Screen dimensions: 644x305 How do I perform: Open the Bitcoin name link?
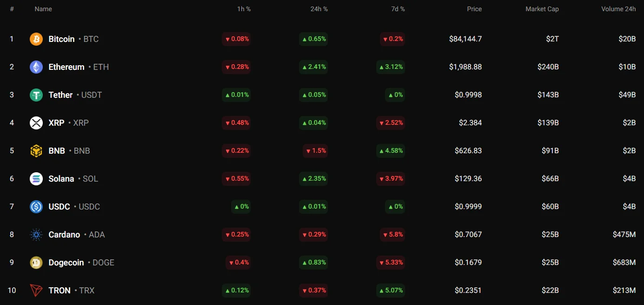[x=61, y=39]
